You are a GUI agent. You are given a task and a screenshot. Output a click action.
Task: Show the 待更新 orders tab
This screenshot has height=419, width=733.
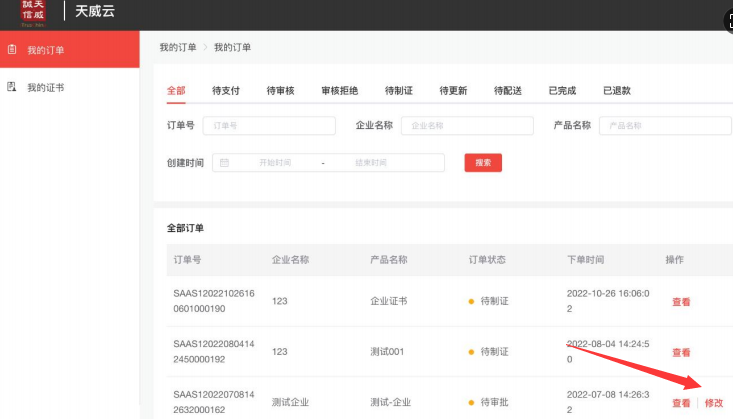(453, 91)
